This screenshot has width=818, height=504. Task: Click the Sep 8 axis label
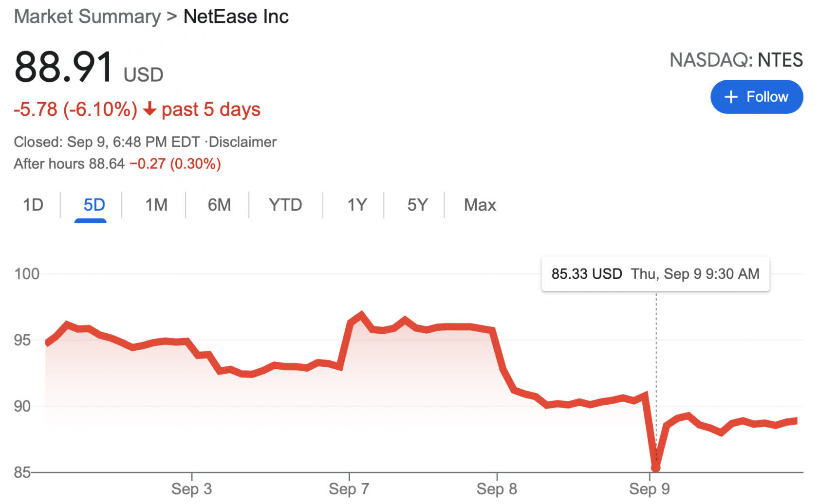497,489
